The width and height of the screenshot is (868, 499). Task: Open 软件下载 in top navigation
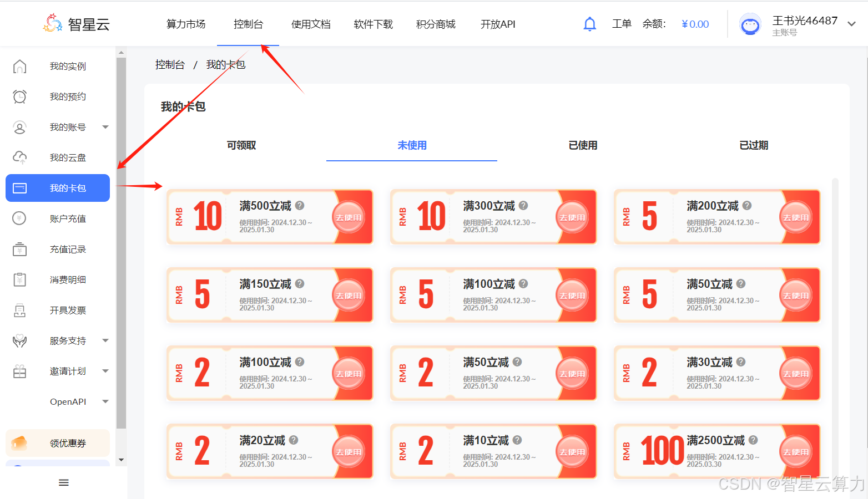(374, 24)
